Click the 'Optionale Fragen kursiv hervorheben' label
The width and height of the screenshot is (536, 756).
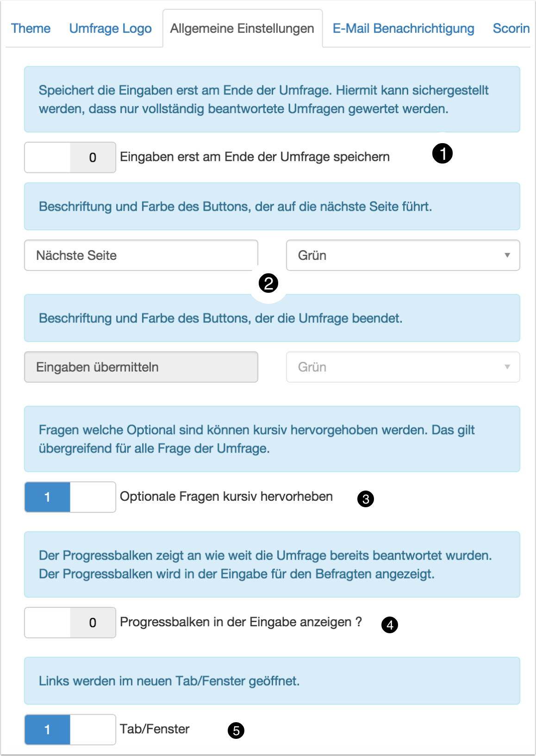coord(226,497)
